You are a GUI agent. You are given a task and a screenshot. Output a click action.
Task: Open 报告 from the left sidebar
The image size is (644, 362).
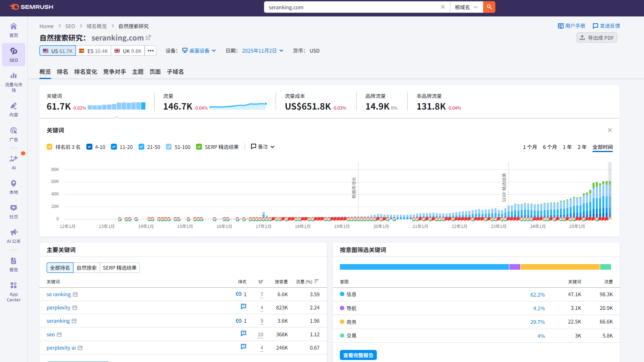coord(13,264)
